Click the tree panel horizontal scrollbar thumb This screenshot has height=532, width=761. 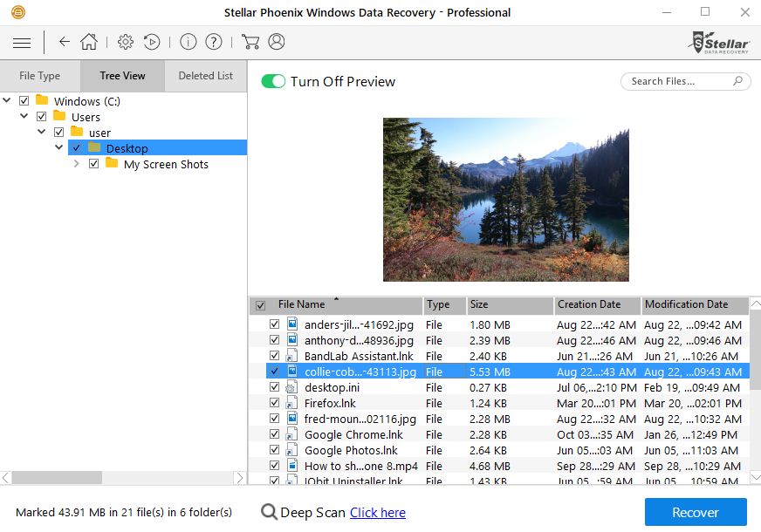point(57,477)
